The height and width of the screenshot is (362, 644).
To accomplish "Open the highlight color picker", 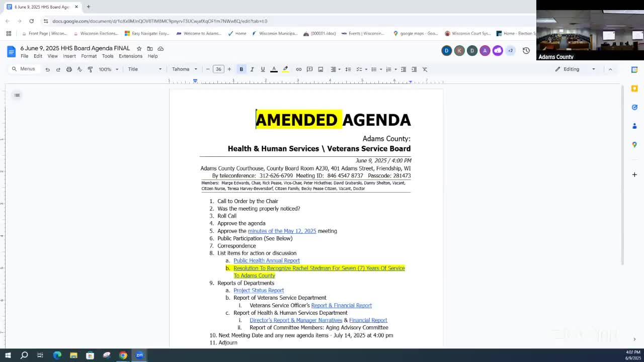I will coord(285,69).
